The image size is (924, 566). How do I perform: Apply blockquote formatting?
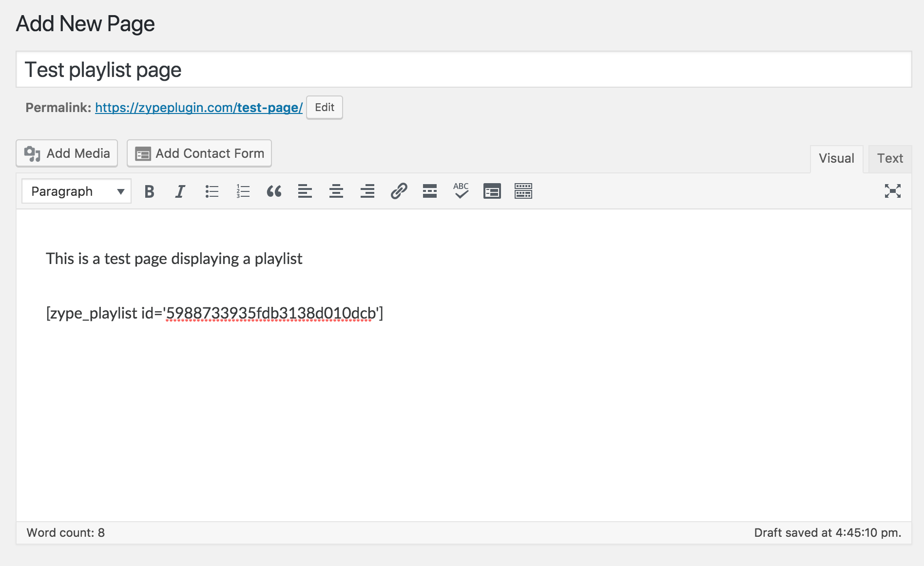tap(274, 191)
